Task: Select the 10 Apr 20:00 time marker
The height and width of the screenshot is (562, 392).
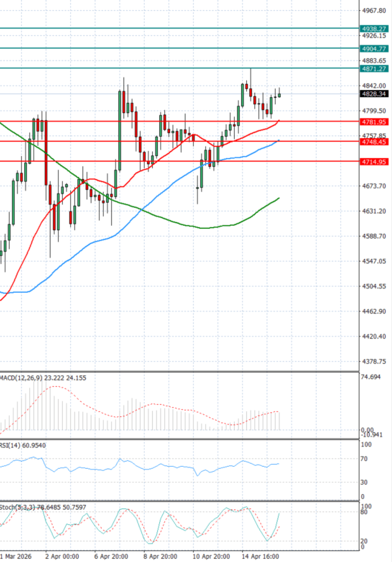Action: [x=211, y=557]
